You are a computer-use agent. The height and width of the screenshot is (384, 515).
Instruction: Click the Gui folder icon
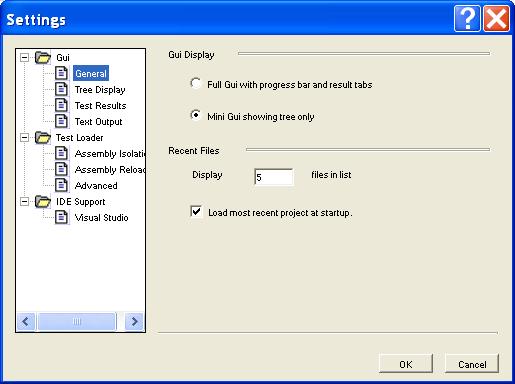pos(43,57)
